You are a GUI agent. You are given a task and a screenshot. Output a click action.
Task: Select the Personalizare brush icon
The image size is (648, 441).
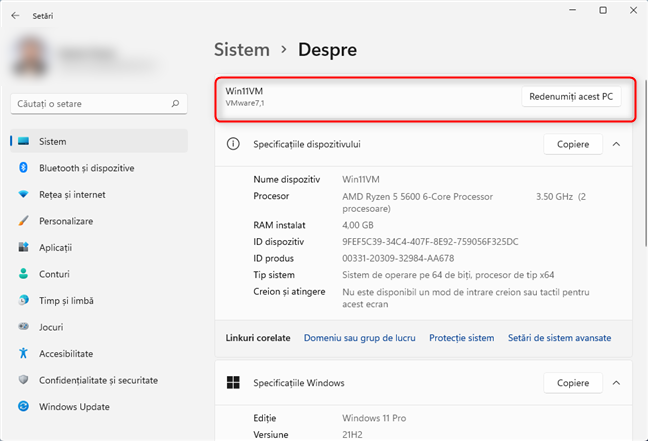coord(22,221)
